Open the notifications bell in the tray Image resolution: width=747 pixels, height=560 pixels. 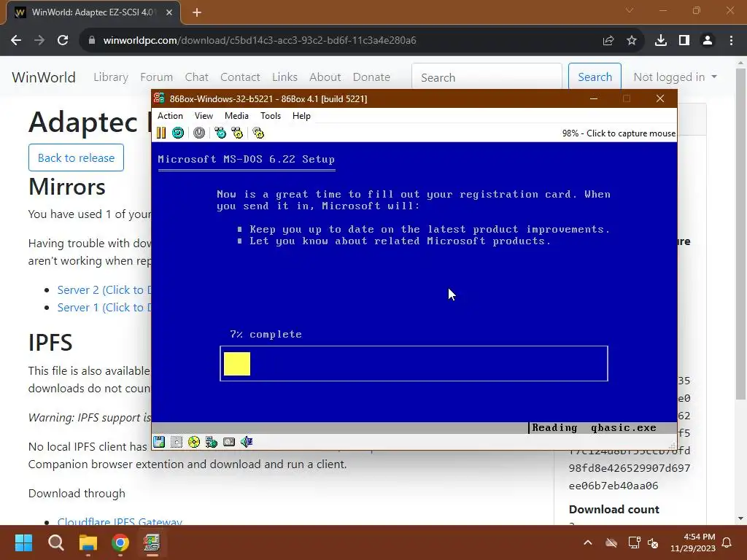[x=727, y=542]
